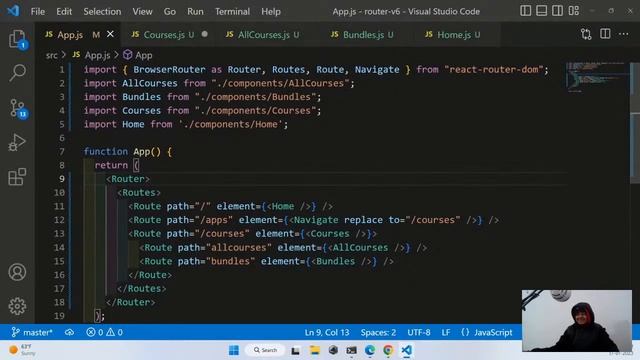Open the Go menu
The width and height of the screenshot is (640, 360).
169,11
